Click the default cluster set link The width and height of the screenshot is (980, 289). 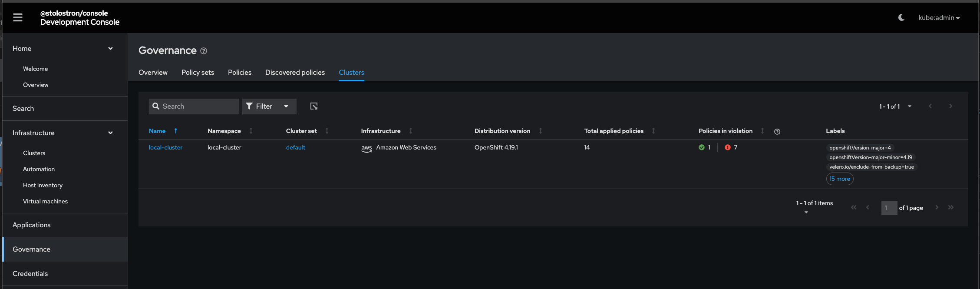pyautogui.click(x=295, y=147)
